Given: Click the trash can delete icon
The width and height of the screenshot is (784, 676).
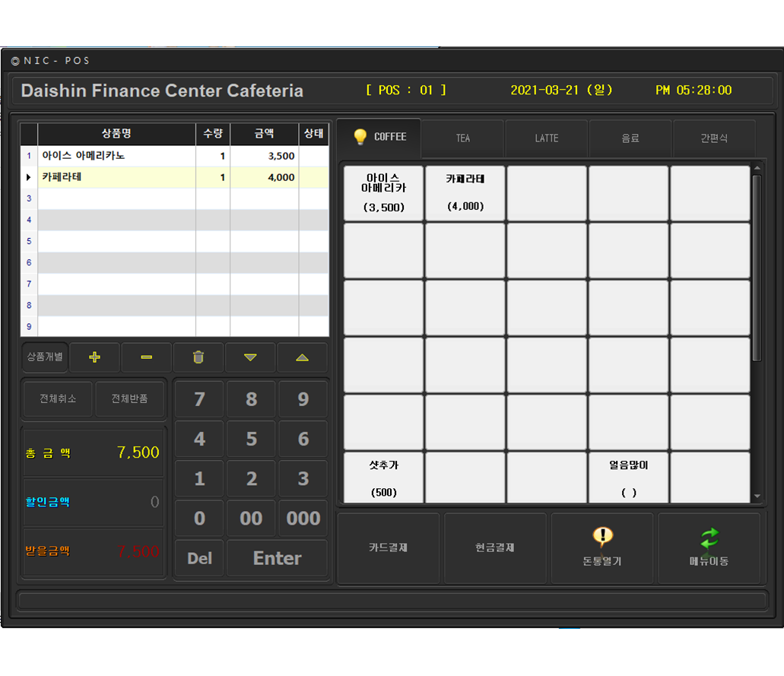Looking at the screenshot, I should point(198,357).
